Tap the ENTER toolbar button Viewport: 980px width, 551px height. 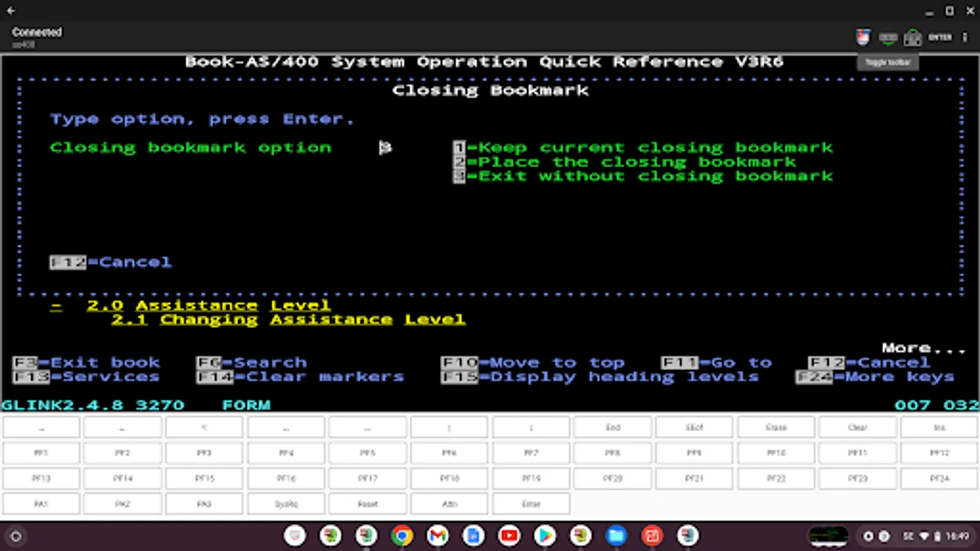pos(940,37)
